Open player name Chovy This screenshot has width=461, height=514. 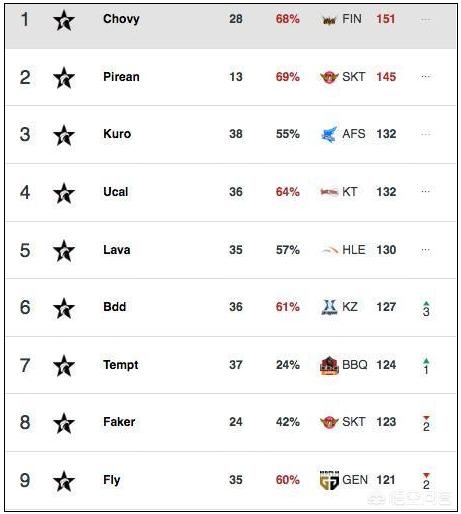(121, 19)
